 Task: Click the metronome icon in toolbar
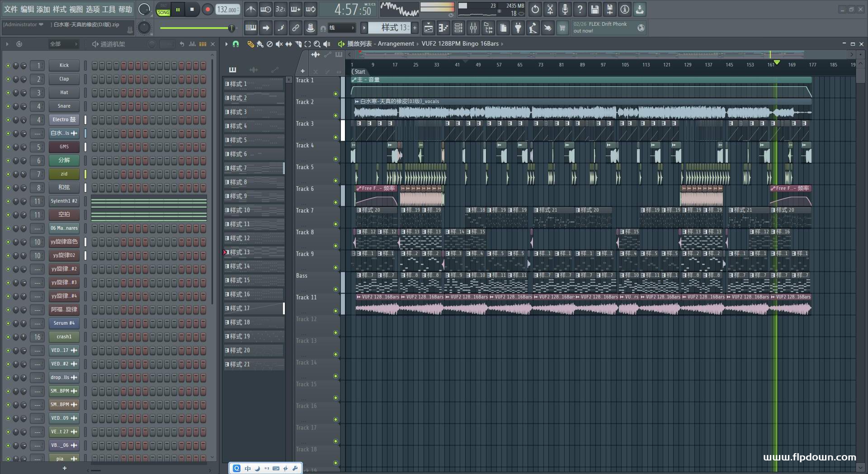click(251, 9)
